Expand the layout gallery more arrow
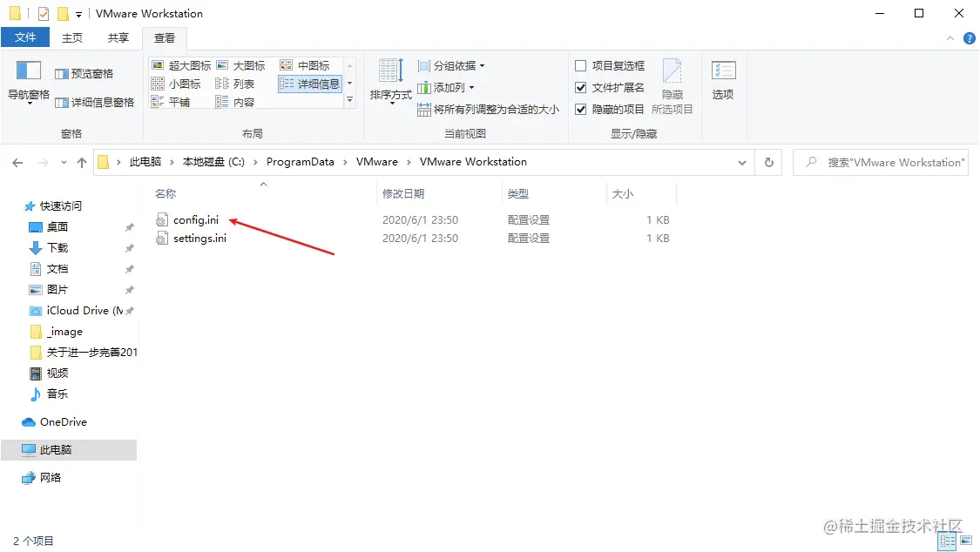This screenshot has width=980, height=552. point(349,100)
